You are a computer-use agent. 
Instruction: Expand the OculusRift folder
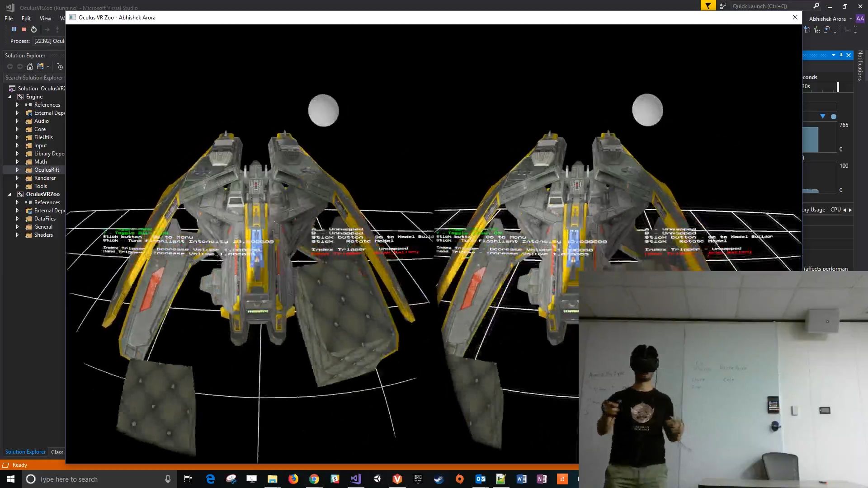pos(17,170)
